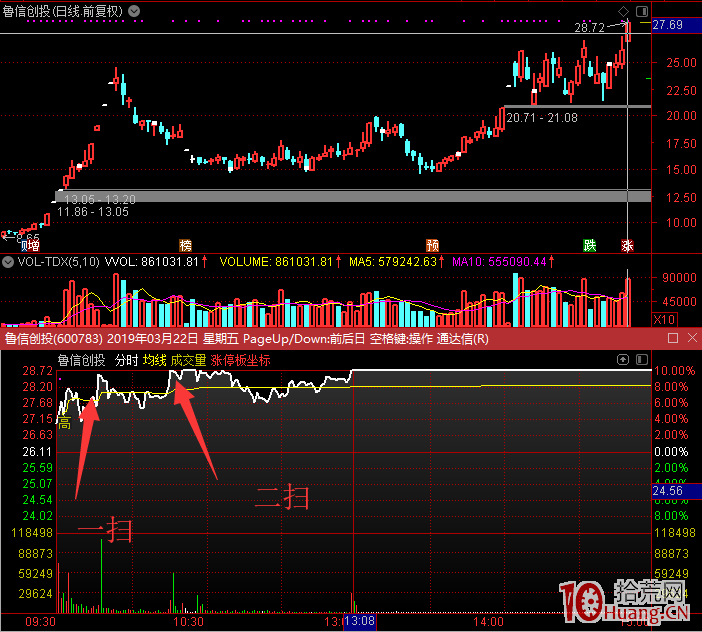This screenshot has height=632, width=702.
Task: Click the upload arrow icon in intraday chart header
Action: 623,359
